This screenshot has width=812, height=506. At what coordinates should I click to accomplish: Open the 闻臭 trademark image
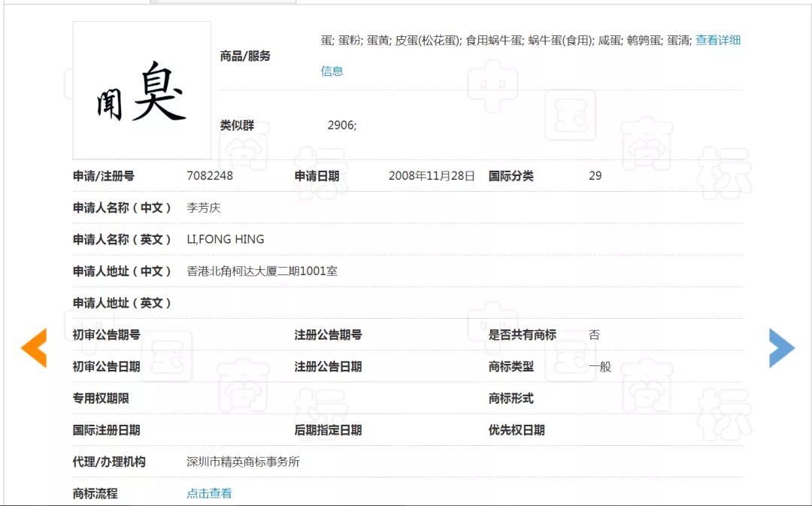point(142,90)
